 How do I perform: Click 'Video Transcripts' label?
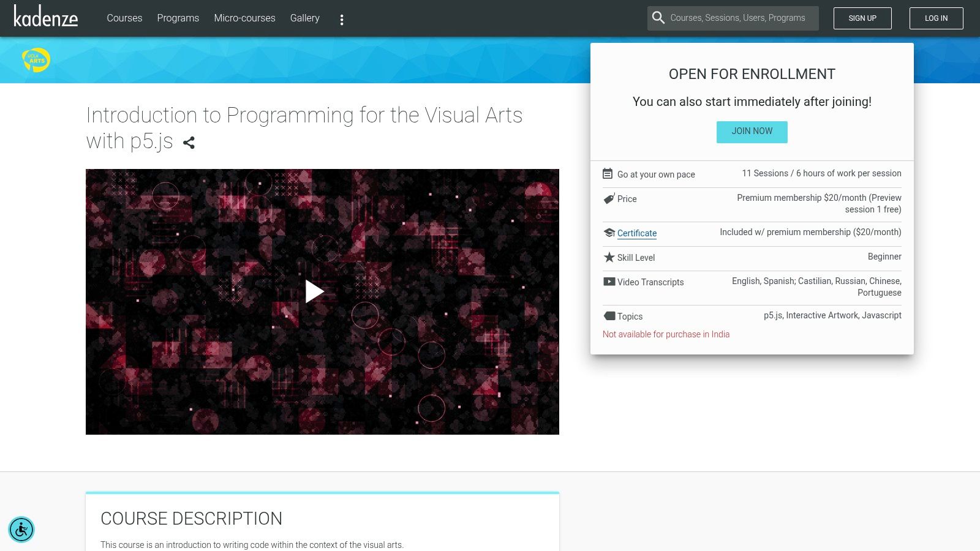pos(650,282)
